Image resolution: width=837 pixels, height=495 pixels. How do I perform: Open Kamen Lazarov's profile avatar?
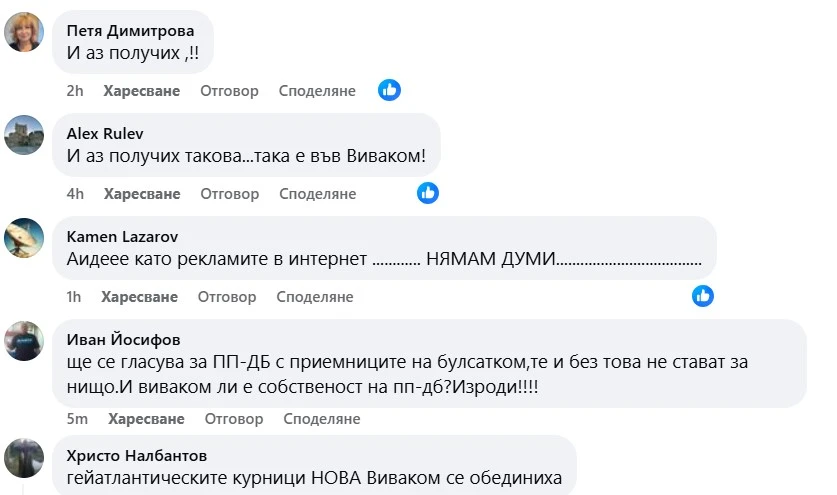[24, 238]
